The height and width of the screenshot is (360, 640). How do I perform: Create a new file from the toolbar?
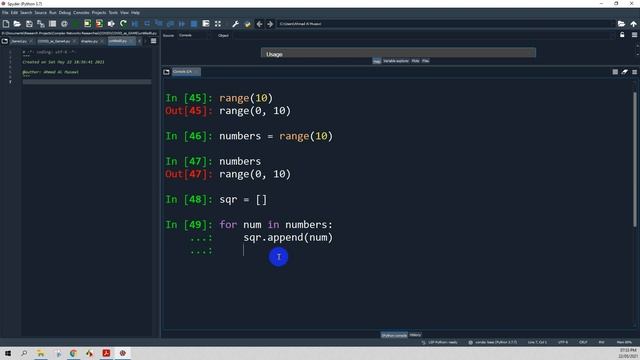[6, 24]
